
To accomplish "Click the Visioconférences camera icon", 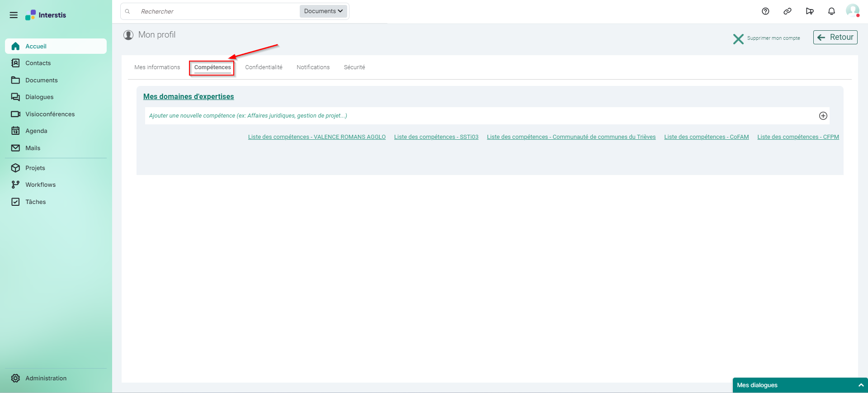I will (15, 114).
